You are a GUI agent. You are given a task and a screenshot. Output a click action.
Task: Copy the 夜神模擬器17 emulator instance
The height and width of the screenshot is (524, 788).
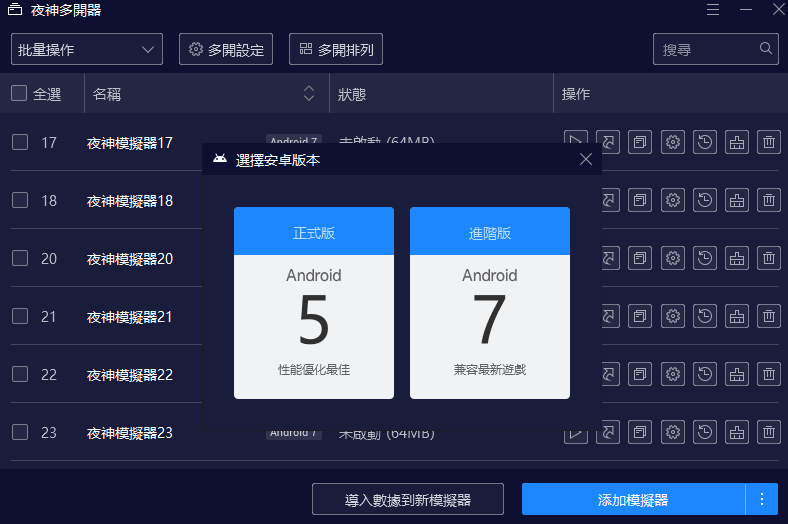(640, 142)
